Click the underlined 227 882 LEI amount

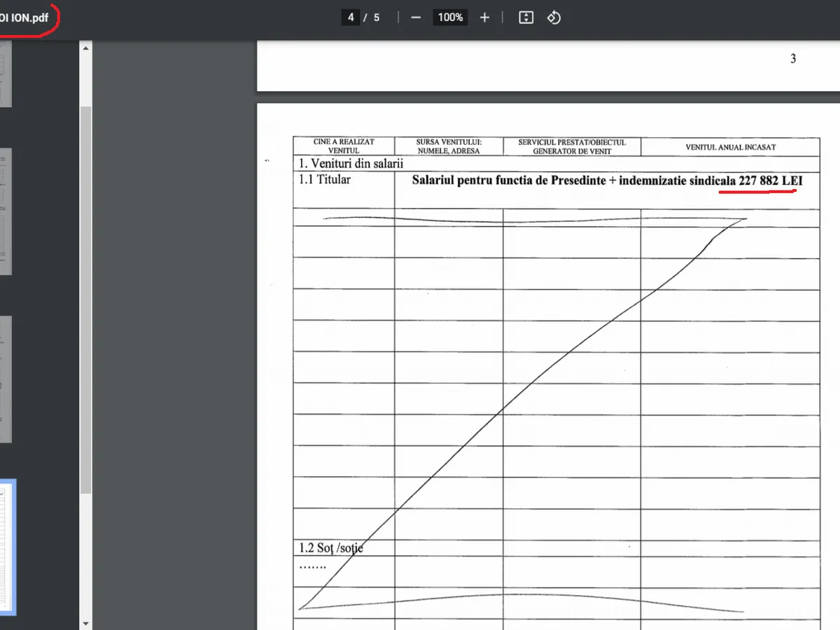[x=770, y=181]
